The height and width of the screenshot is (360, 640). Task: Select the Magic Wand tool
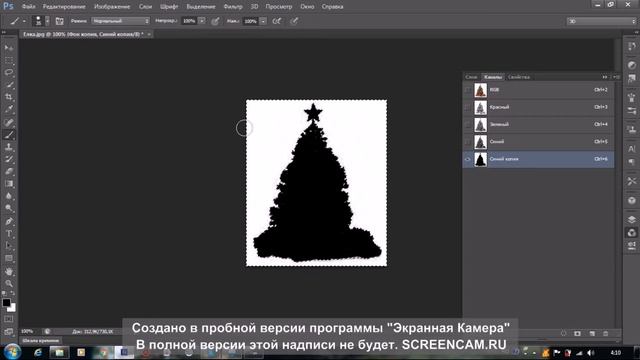click(x=9, y=85)
